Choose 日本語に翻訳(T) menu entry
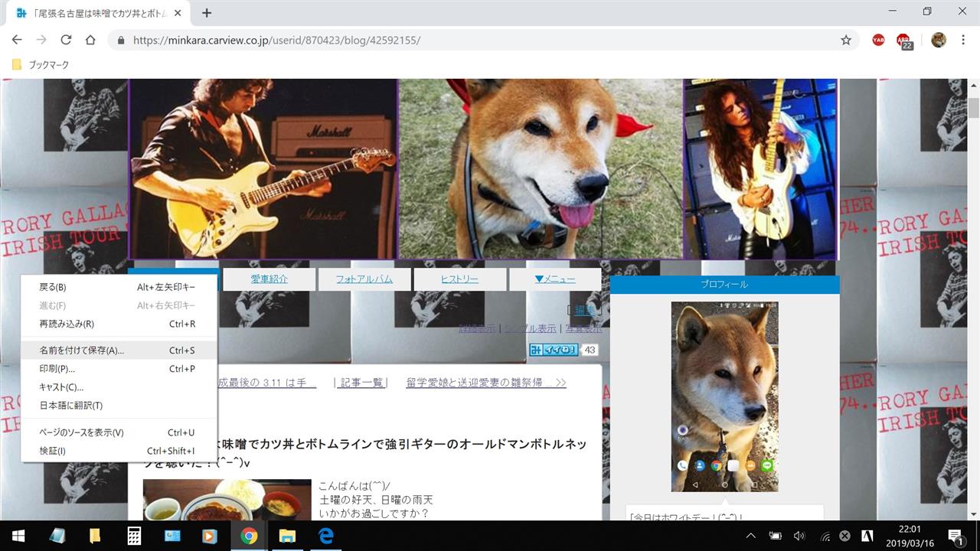The image size is (980, 551). click(119, 406)
